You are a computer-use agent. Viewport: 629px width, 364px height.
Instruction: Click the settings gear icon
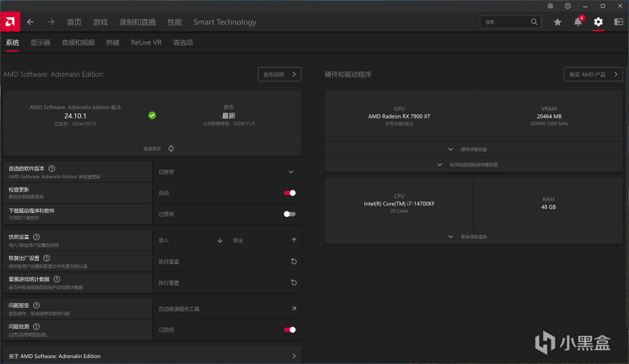tap(598, 22)
